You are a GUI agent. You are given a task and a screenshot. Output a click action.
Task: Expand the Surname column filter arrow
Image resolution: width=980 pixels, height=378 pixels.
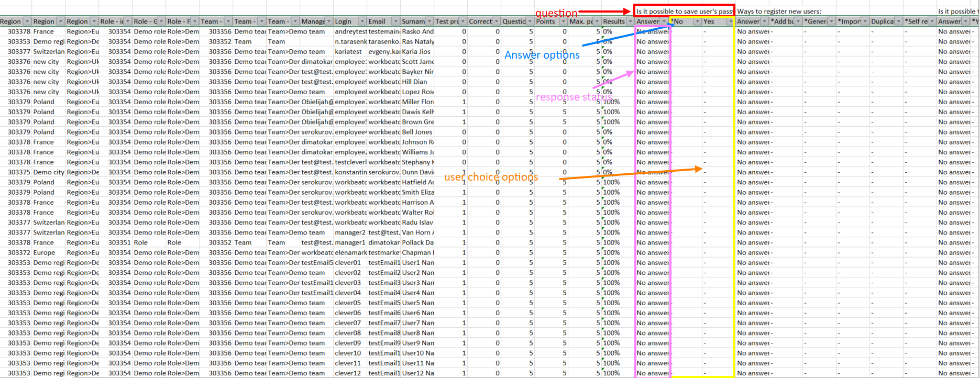(x=429, y=21)
